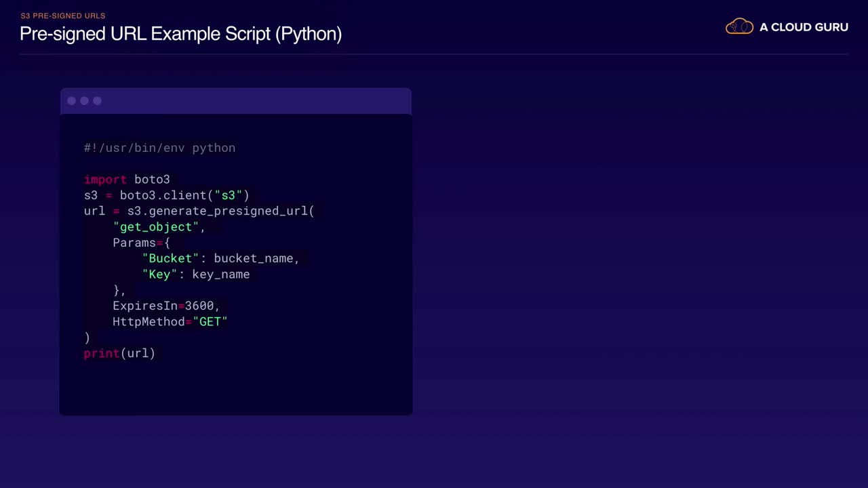
Task: Click the "GET" HttpMethod string
Action: click(210, 322)
